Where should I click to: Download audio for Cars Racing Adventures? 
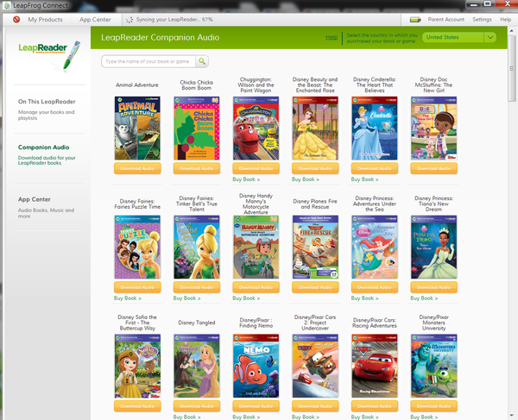[375, 406]
